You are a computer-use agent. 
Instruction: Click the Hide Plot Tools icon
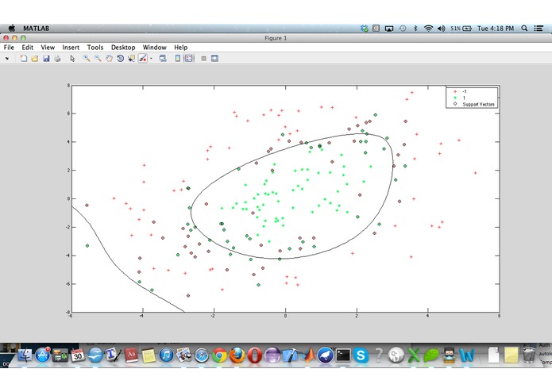coord(203,59)
